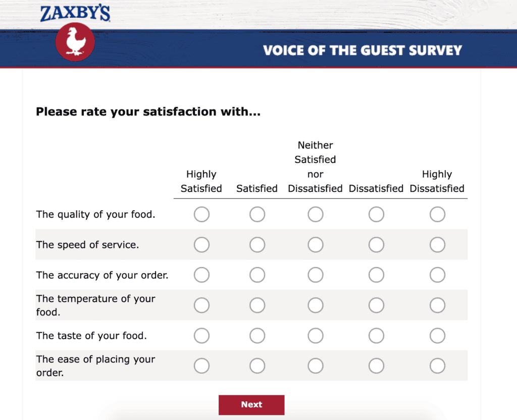Click the Voice of the Guest Survey heading
The image size is (517, 420).
coord(362,50)
